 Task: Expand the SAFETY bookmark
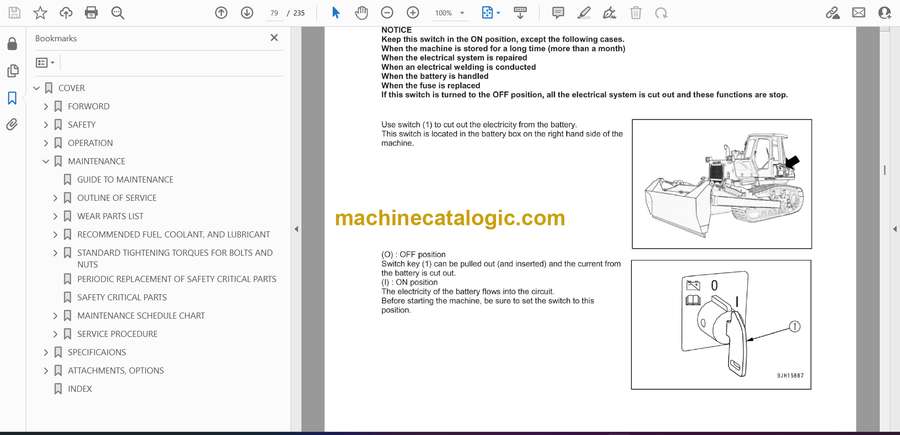tap(46, 125)
